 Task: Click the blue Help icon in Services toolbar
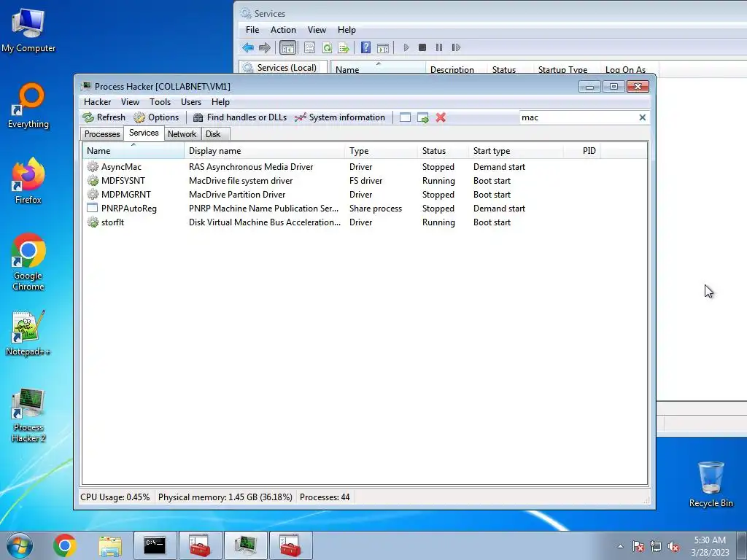click(x=365, y=47)
